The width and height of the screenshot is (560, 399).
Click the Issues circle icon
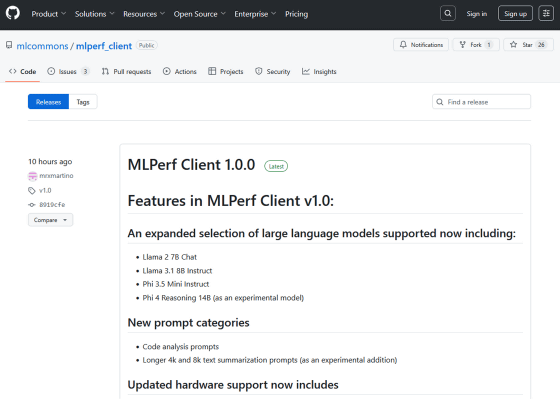[x=51, y=71]
